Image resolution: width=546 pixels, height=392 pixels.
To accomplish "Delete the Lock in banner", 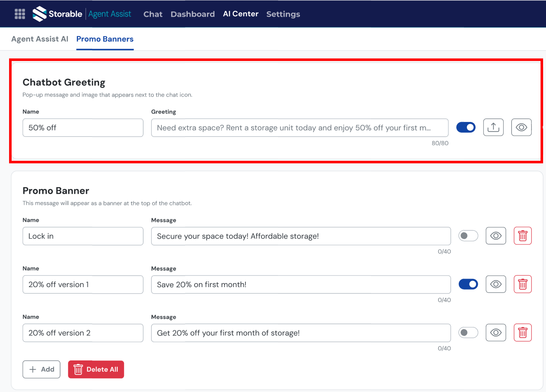I will [522, 236].
